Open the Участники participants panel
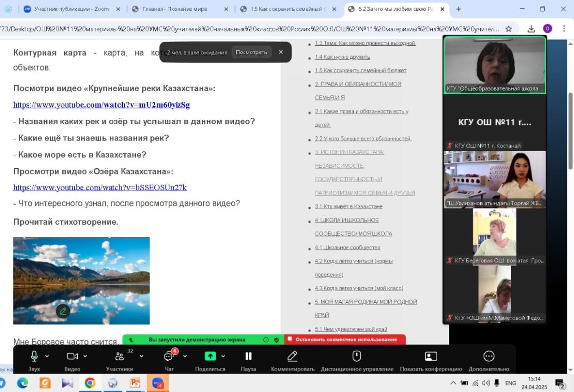The height and width of the screenshot is (392, 574). click(x=119, y=357)
